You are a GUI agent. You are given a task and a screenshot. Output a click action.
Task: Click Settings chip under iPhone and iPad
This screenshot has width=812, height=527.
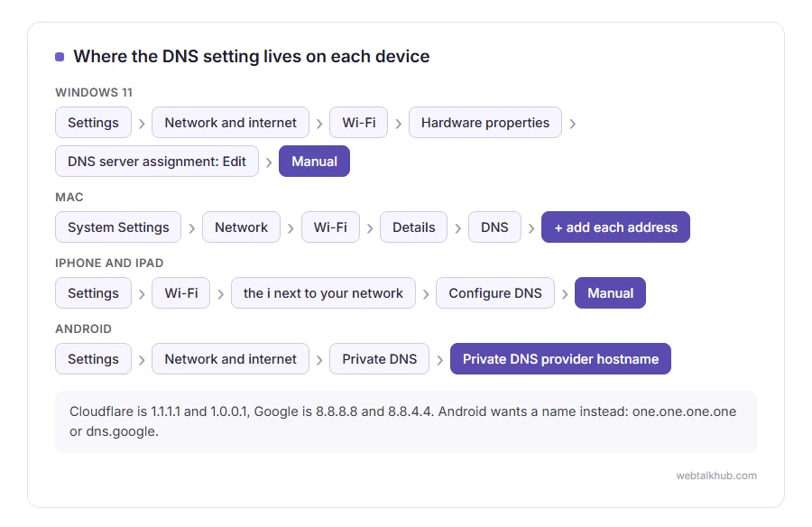point(93,292)
